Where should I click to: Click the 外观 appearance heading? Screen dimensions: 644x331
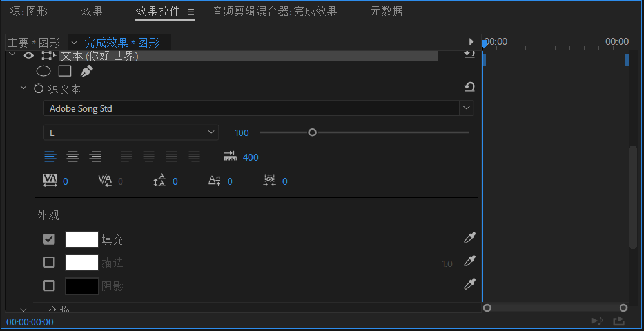click(x=48, y=215)
